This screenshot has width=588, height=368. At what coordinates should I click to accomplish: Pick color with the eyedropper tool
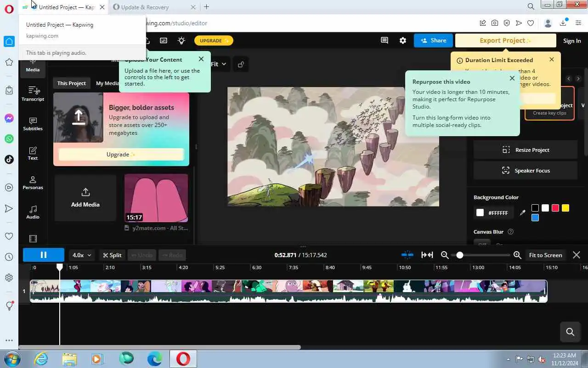[522, 213]
